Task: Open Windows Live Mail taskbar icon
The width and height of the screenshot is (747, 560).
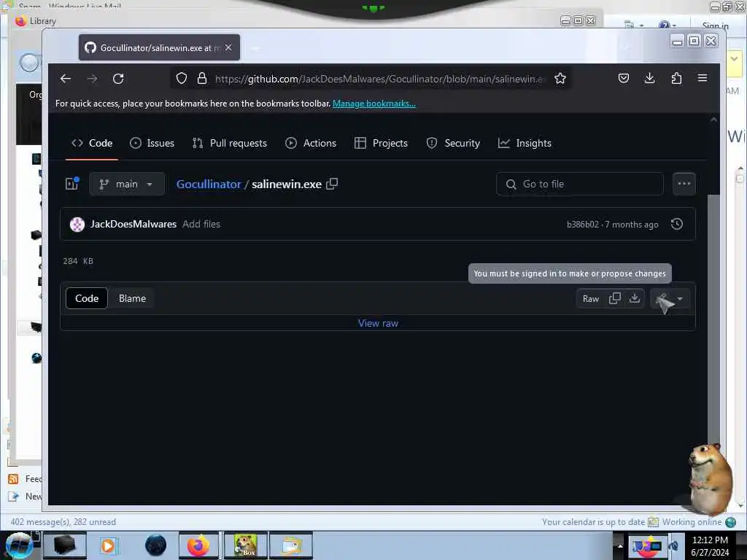Action: click(x=291, y=545)
